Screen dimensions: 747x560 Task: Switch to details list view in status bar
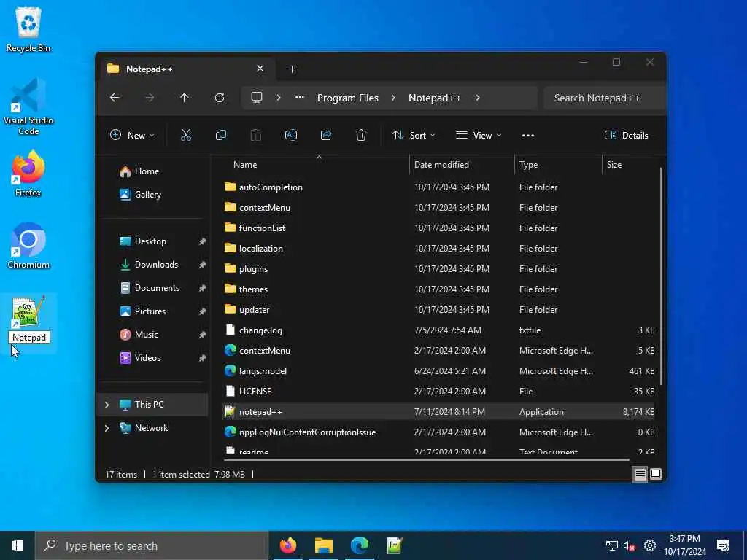tap(640, 474)
